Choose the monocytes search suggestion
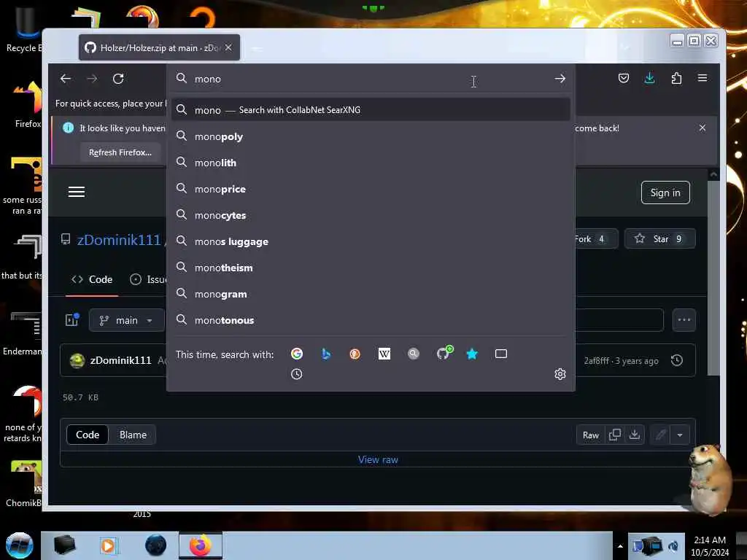 pos(371,215)
